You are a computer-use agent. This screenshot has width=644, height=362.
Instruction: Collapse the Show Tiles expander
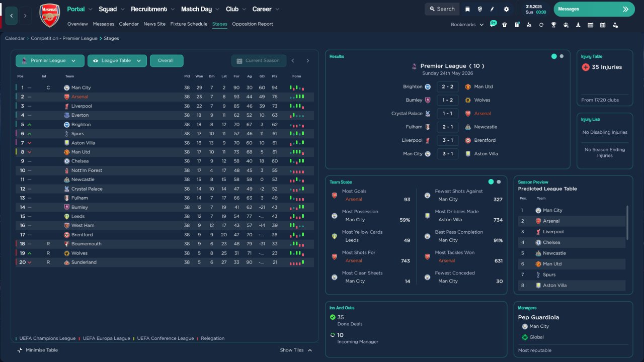(x=296, y=350)
